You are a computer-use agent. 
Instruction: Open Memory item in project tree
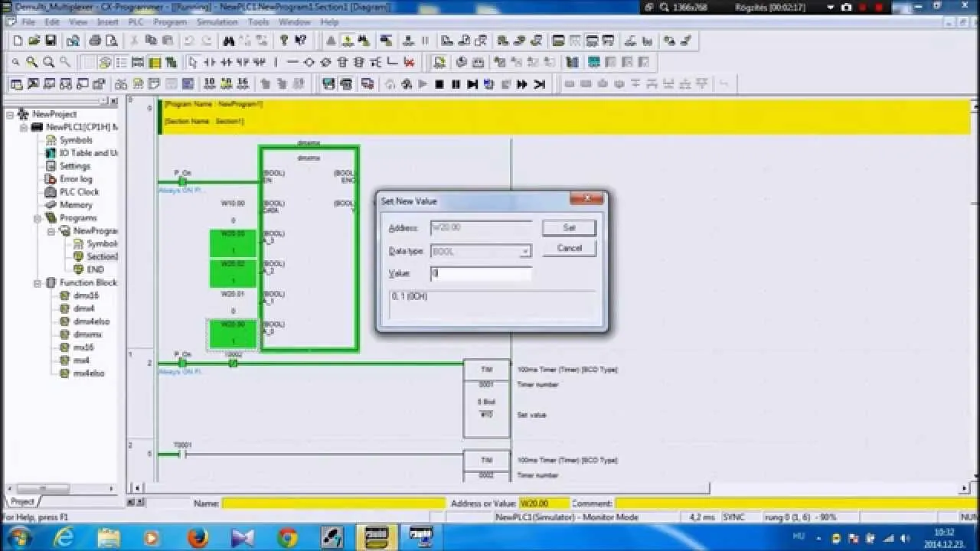click(x=76, y=205)
